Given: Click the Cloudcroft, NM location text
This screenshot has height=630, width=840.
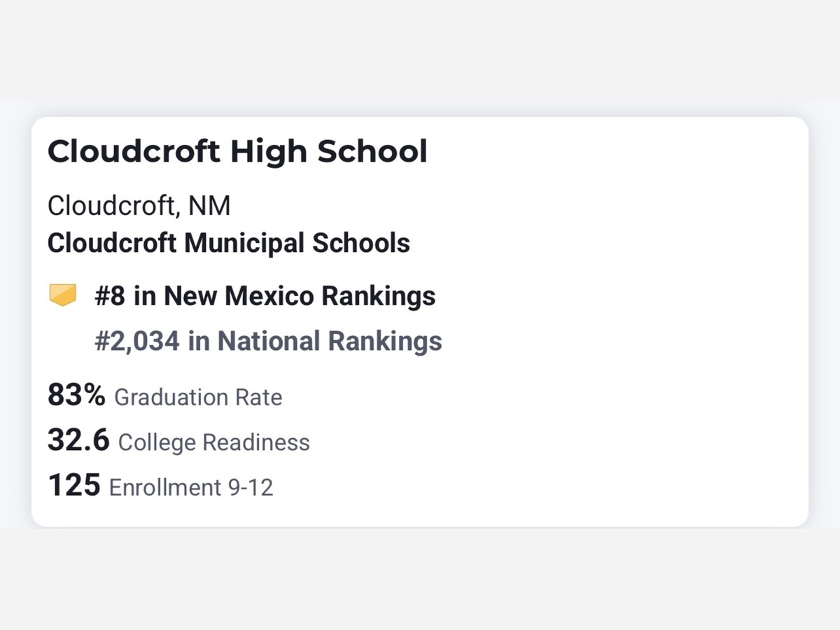Looking at the screenshot, I should click(139, 206).
